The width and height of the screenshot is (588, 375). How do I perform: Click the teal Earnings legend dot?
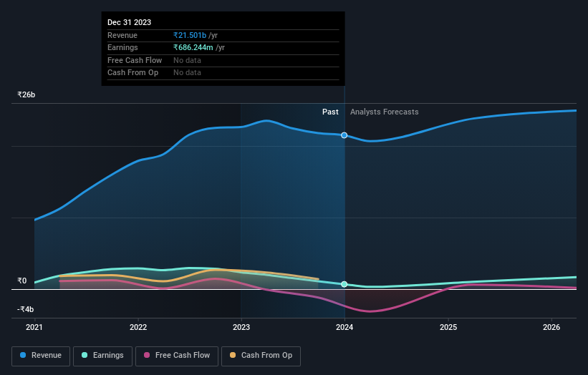(85, 355)
